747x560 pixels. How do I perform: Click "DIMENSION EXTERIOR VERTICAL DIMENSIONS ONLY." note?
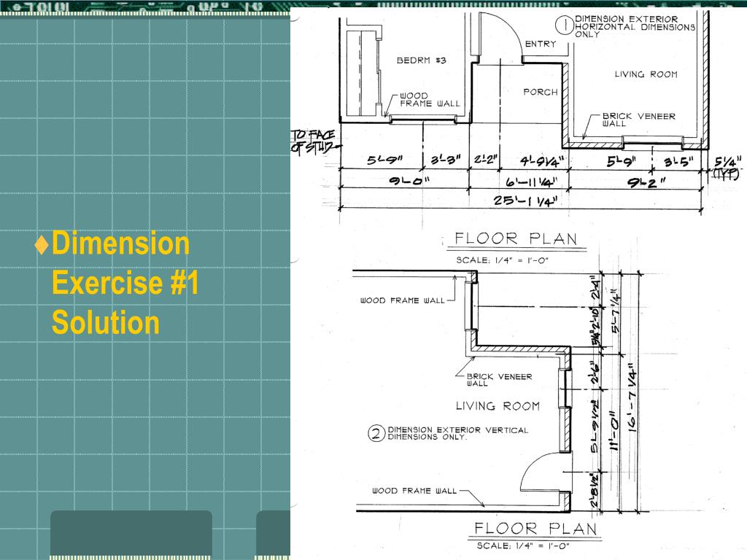[458, 433]
